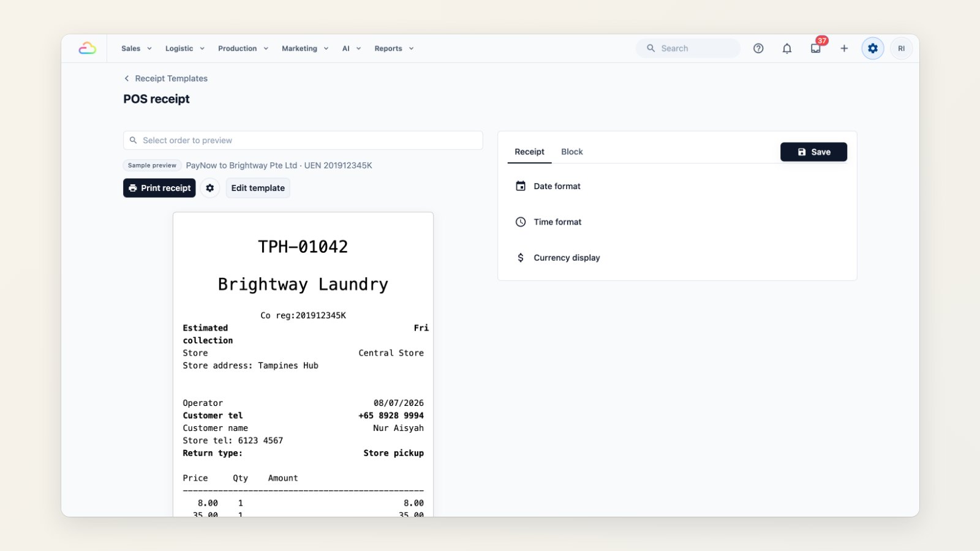This screenshot has width=980, height=551.
Task: Expand the Marketing menu
Action: point(305,48)
